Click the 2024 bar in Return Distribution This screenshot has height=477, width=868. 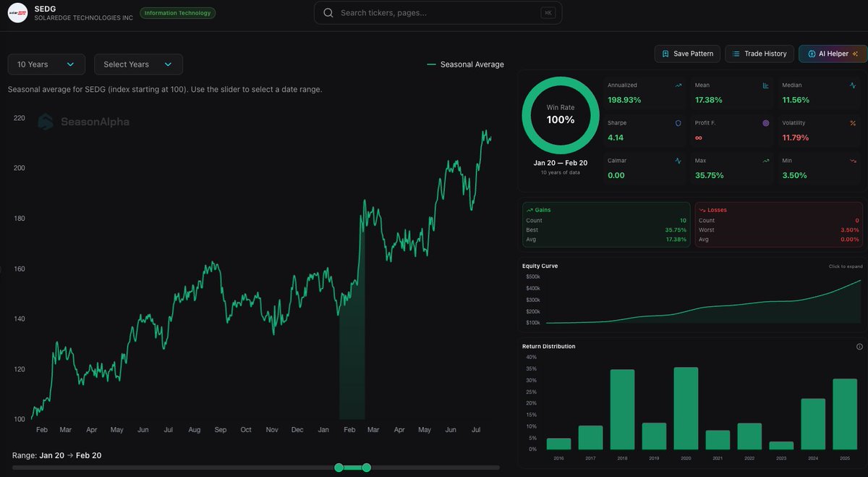coord(813,424)
